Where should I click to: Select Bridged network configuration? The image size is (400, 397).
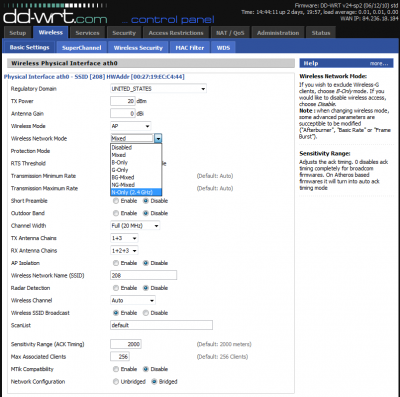(x=154, y=382)
